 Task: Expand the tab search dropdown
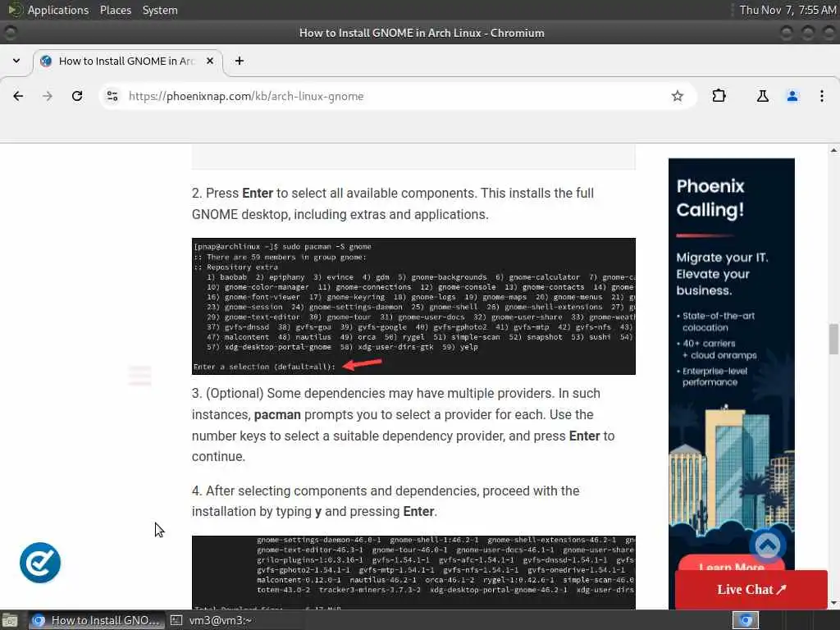[16, 61]
